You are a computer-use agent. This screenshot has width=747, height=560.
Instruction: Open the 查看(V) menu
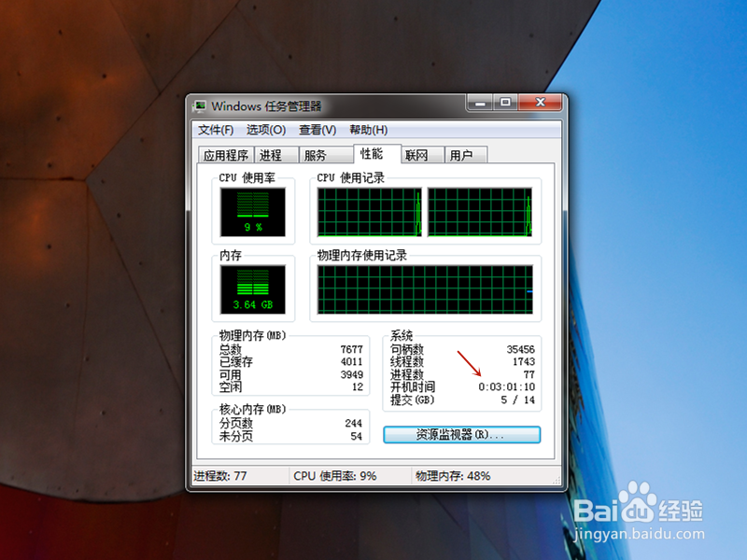pyautogui.click(x=317, y=130)
